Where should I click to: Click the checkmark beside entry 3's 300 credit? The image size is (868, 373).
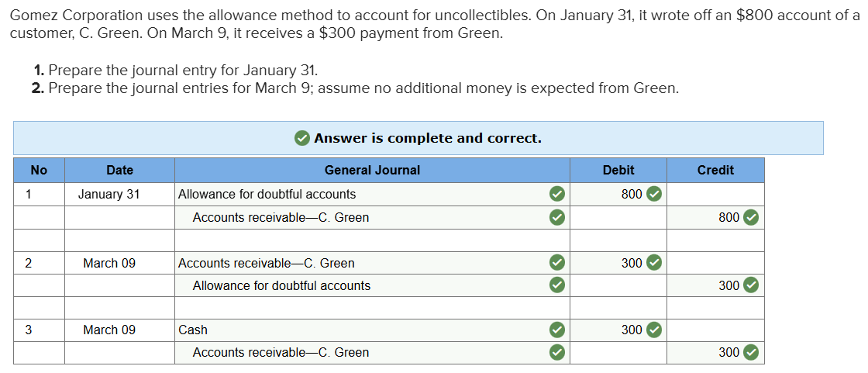coord(750,352)
